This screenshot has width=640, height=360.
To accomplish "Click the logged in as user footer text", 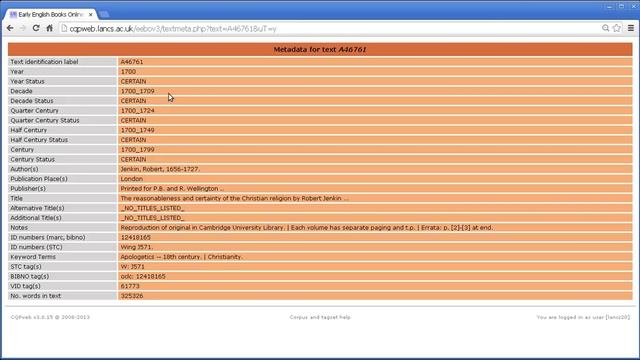I will [x=583, y=317].
